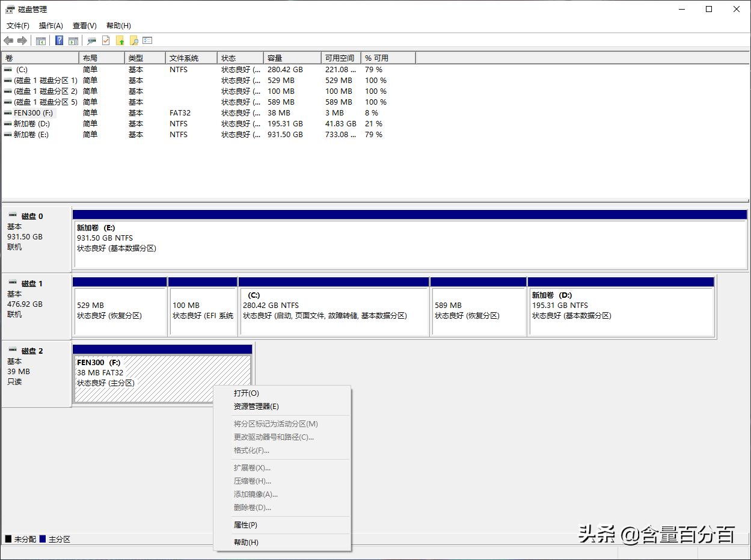Click the 931.50 GB capacity cell in list
This screenshot has width=751, height=560.
(x=285, y=135)
